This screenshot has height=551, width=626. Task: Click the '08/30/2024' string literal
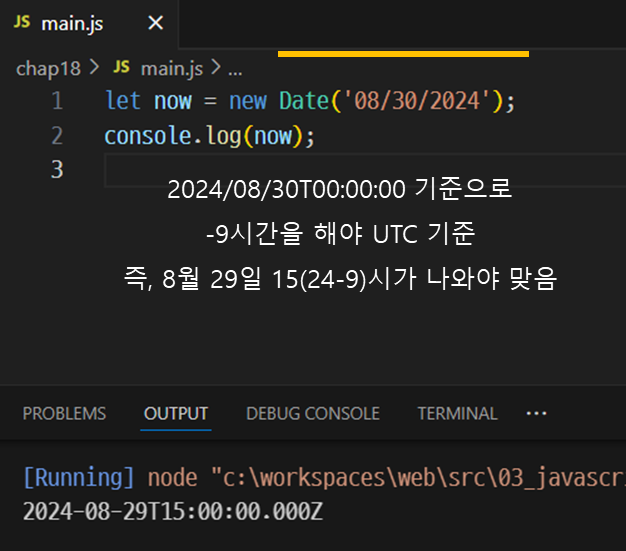click(x=417, y=100)
